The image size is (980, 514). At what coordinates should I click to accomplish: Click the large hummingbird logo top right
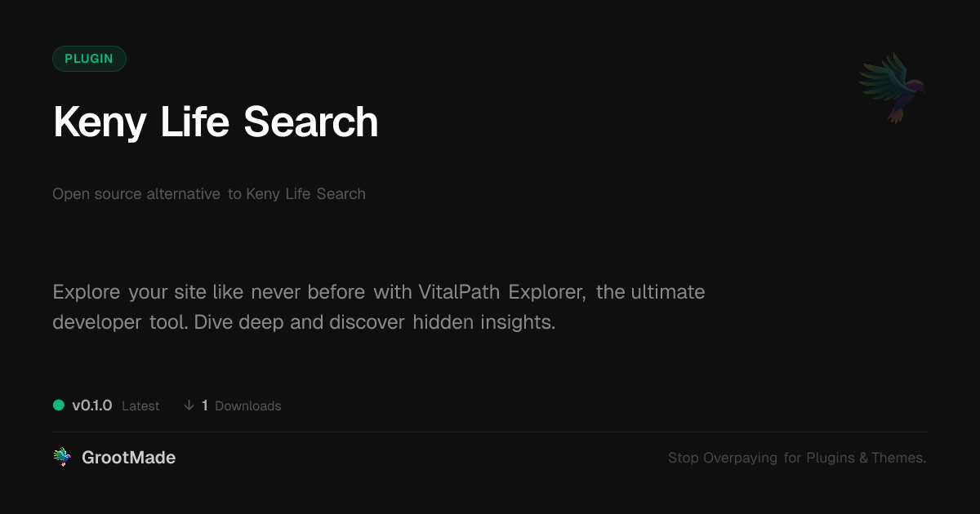pos(892,86)
